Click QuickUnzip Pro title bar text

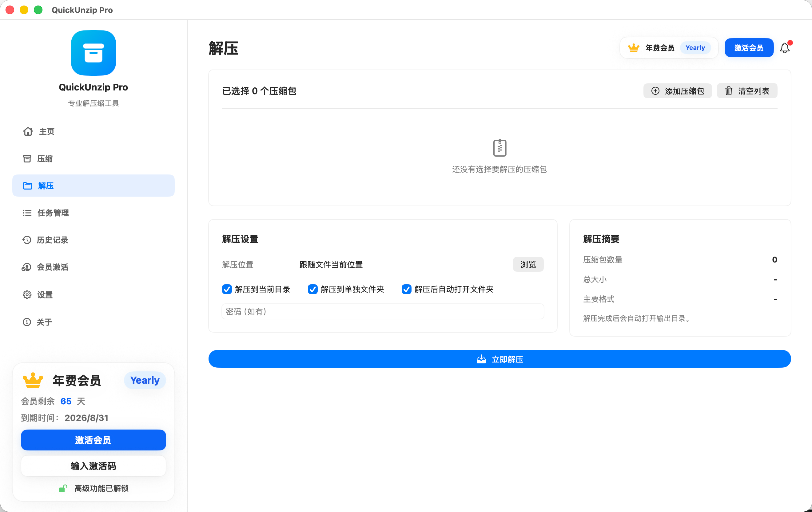[x=82, y=10]
